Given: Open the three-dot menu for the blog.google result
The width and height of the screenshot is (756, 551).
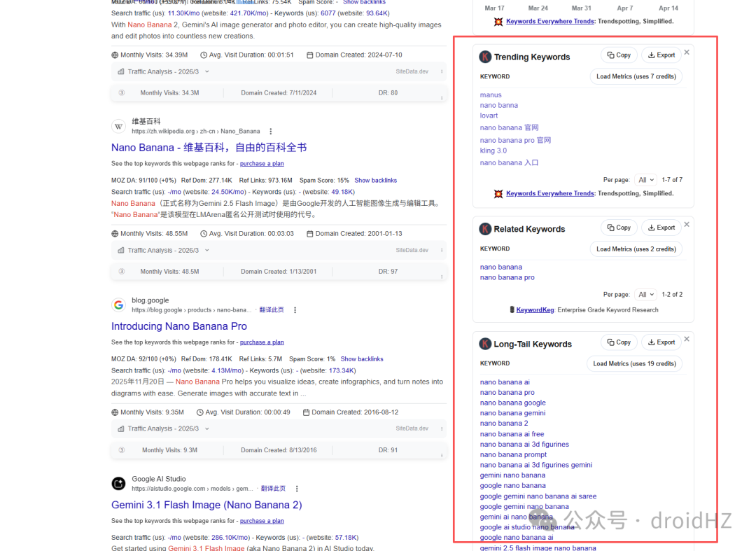Looking at the screenshot, I should (x=295, y=310).
